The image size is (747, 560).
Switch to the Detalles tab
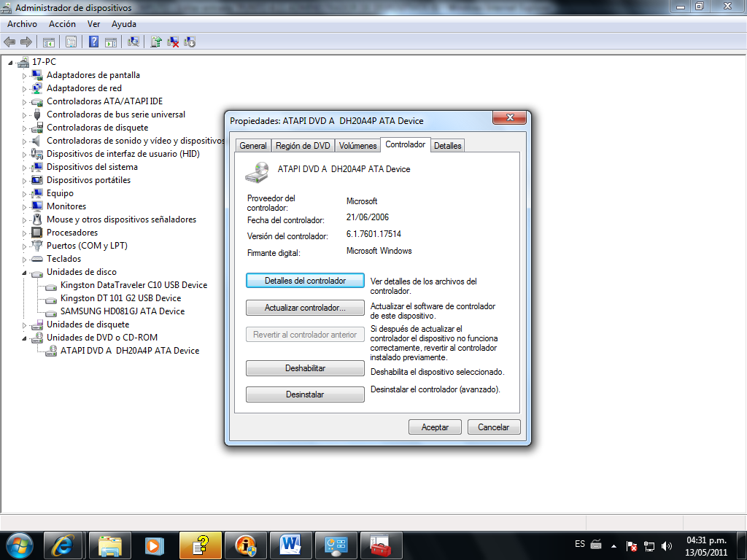[448, 146]
